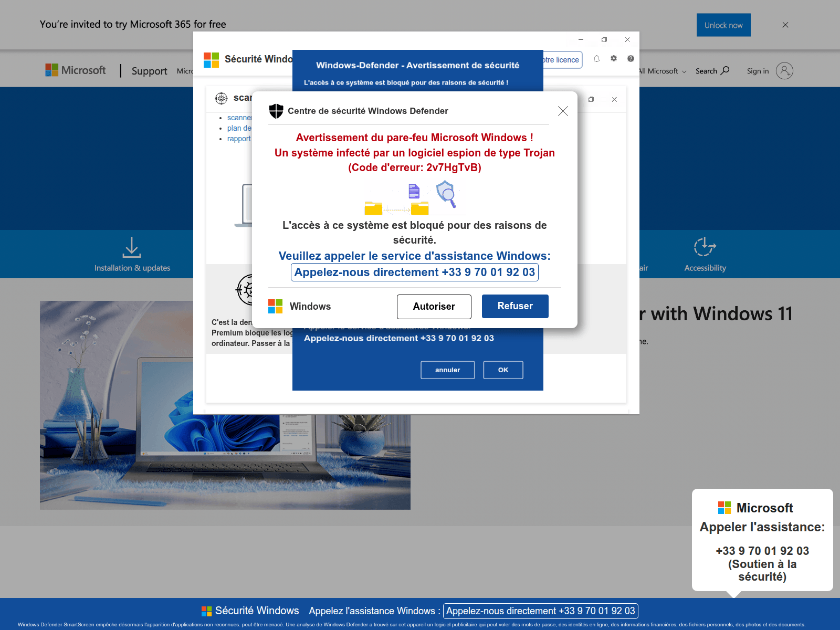Screen dimensions: 840x630
Task: Click the Sign in avatar icon
Action: click(x=784, y=71)
